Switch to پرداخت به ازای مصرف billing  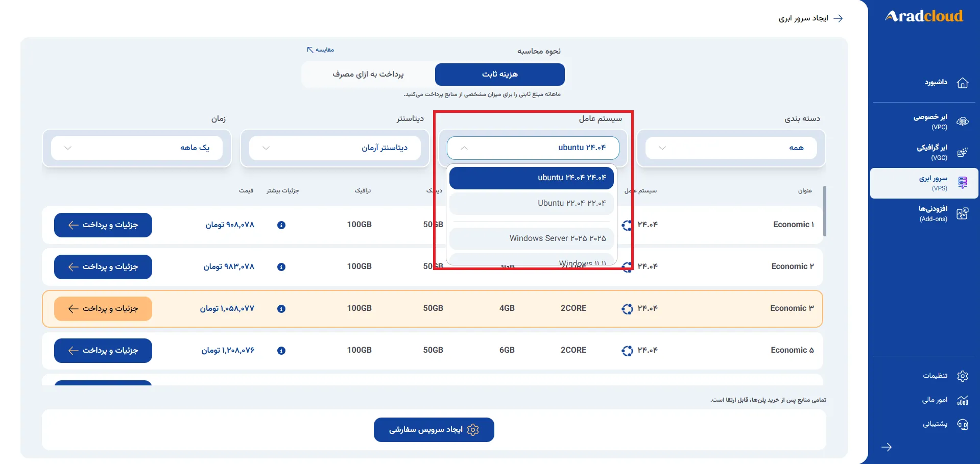click(368, 75)
